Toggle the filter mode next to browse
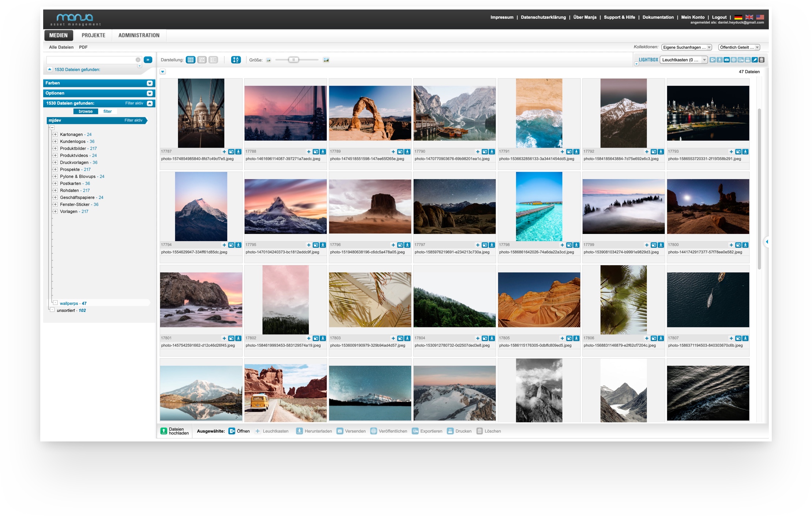Screen dimensions: 812x516 tap(108, 111)
